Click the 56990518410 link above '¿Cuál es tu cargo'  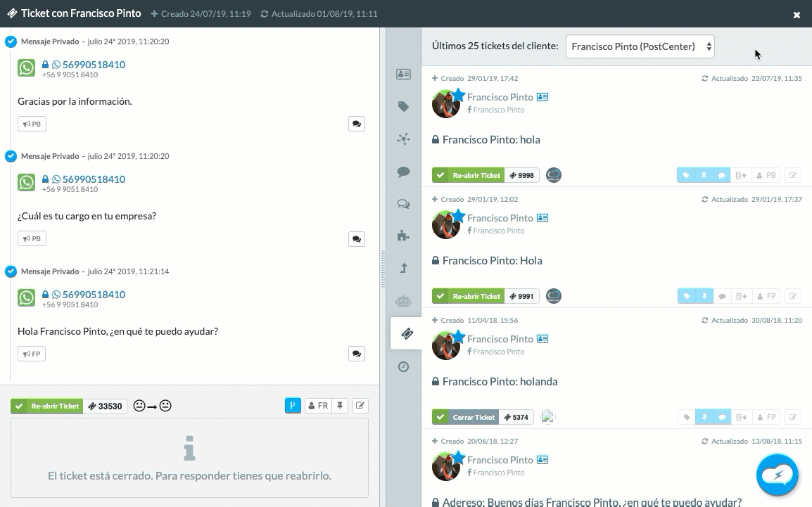tap(94, 179)
